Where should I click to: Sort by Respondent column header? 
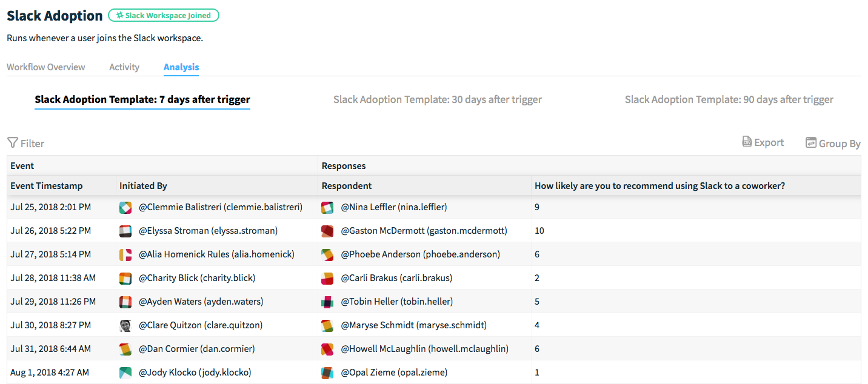point(347,186)
